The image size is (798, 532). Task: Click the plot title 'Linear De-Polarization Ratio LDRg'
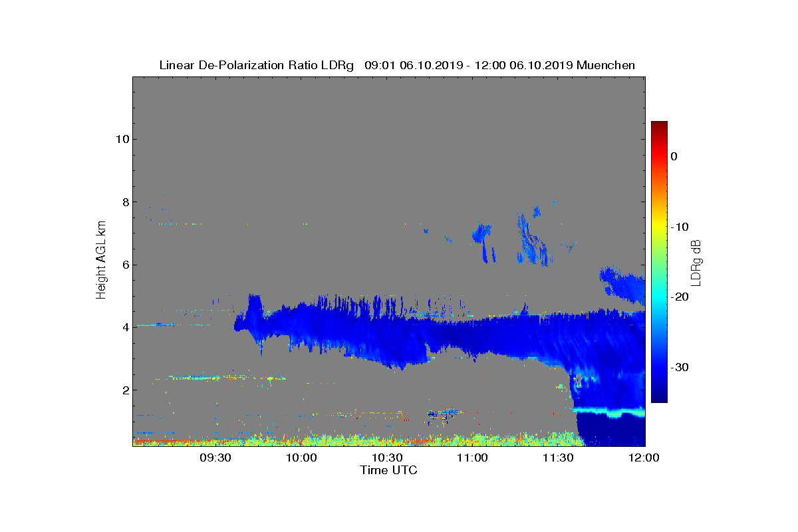pos(256,65)
